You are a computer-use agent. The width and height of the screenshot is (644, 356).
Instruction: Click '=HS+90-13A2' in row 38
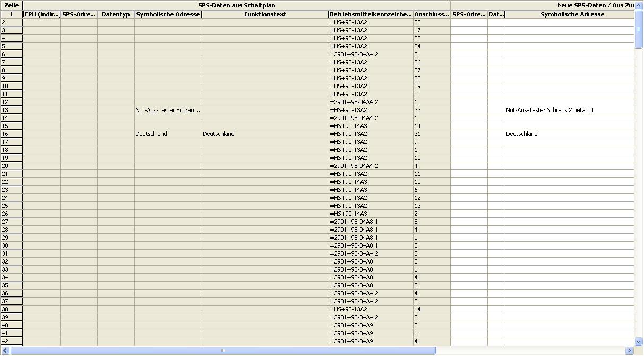[371, 309]
